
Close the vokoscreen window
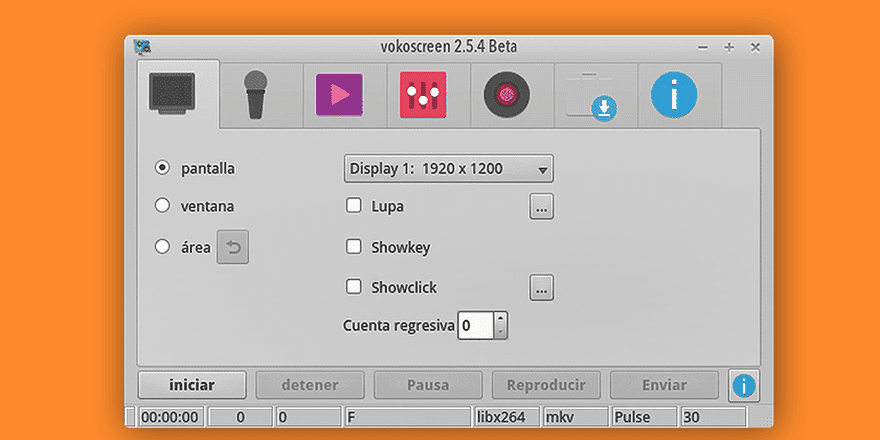[756, 48]
